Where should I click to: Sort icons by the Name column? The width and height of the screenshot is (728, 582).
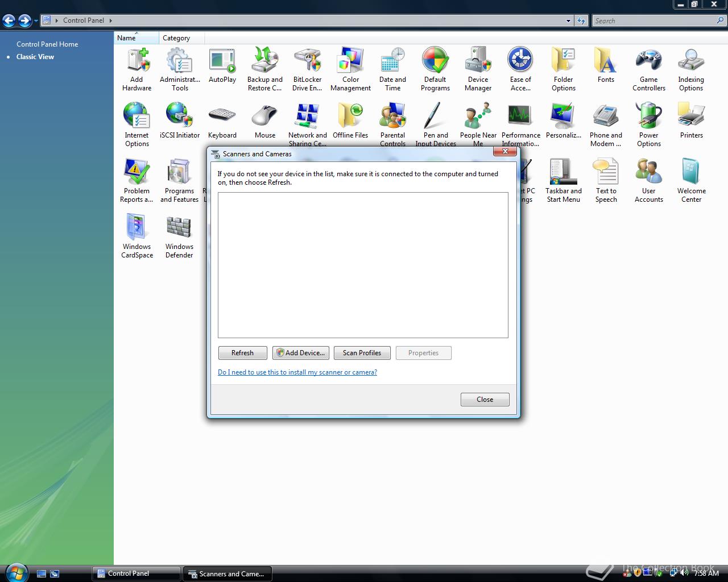pyautogui.click(x=136, y=38)
